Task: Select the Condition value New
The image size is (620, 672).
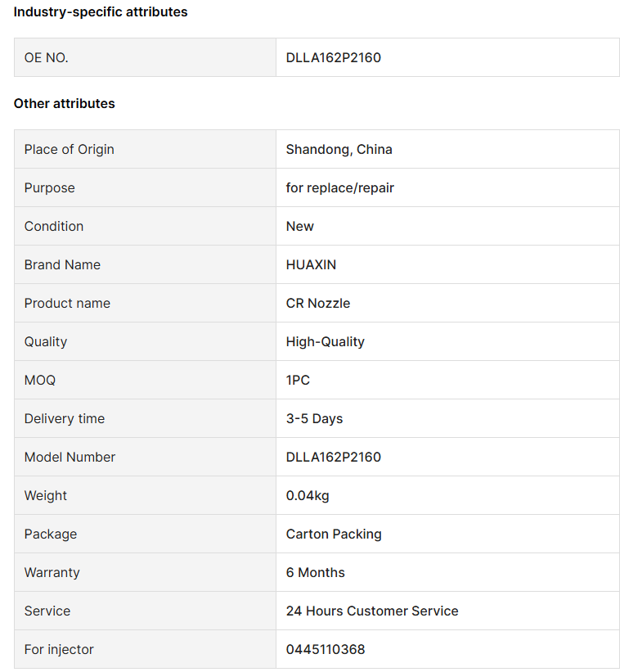Action: (299, 226)
